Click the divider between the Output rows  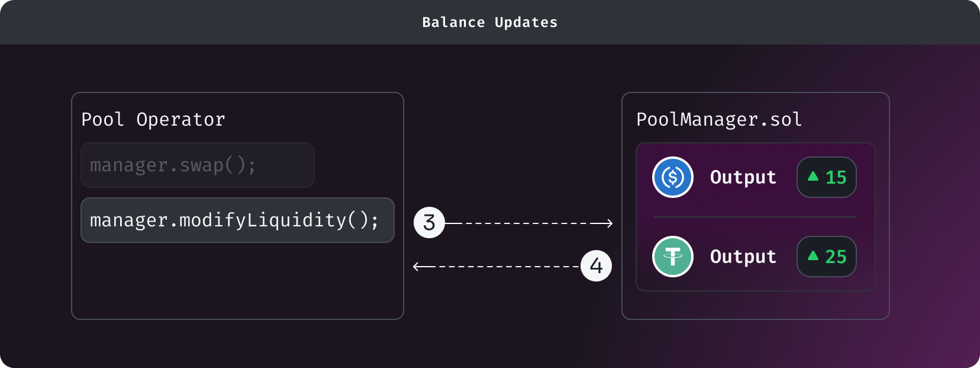(755, 217)
